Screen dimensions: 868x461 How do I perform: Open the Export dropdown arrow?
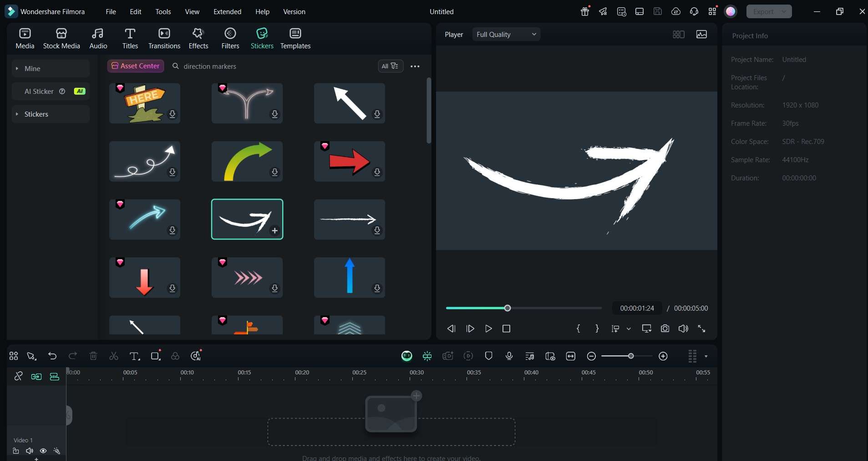point(784,11)
